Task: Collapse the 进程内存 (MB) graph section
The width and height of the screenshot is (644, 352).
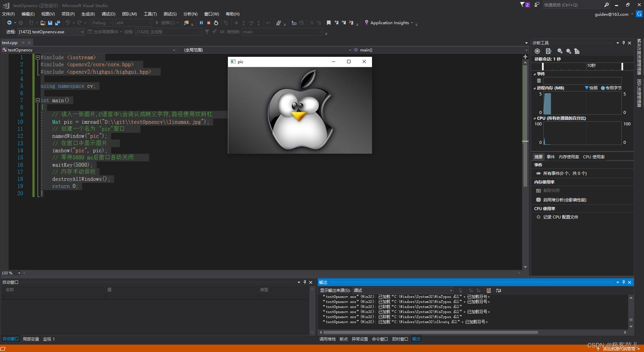Action: (x=535, y=88)
